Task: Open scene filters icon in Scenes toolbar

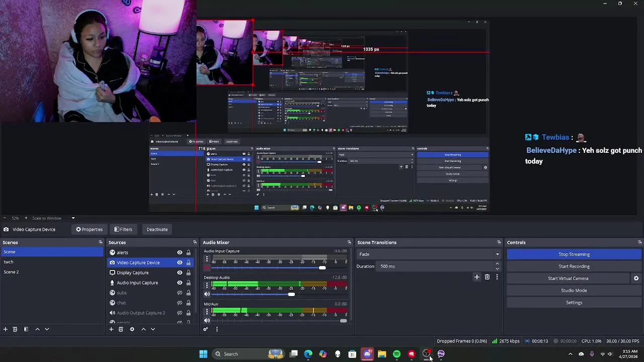Action: (26, 329)
